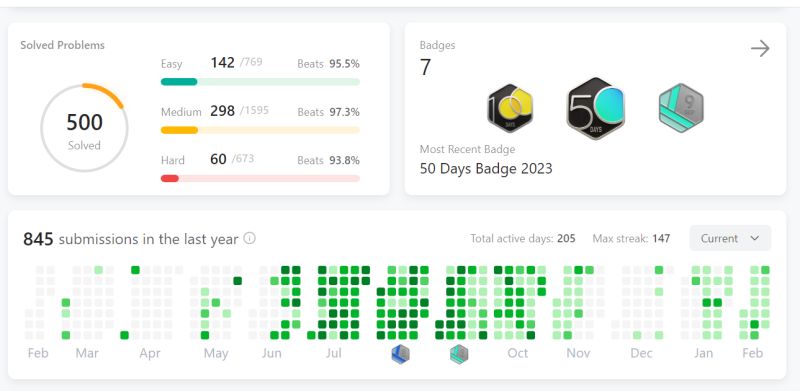Open the Current year dropdown

click(x=730, y=238)
